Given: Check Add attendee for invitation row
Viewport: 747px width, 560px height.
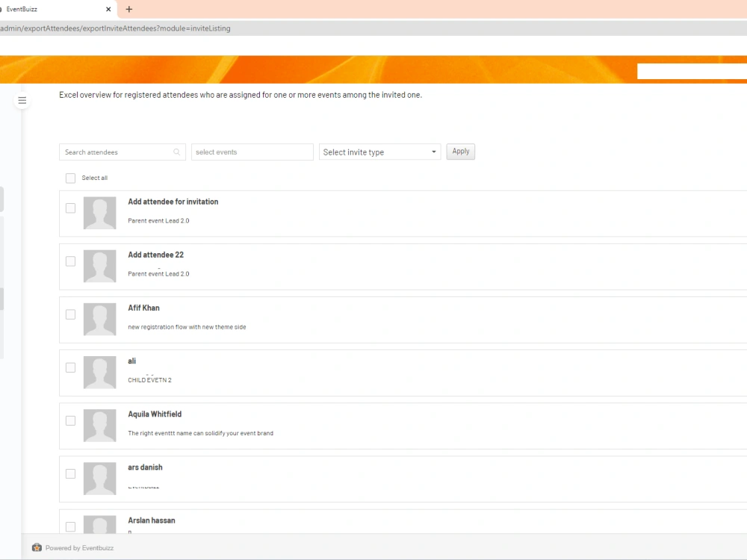Looking at the screenshot, I should pos(70,208).
